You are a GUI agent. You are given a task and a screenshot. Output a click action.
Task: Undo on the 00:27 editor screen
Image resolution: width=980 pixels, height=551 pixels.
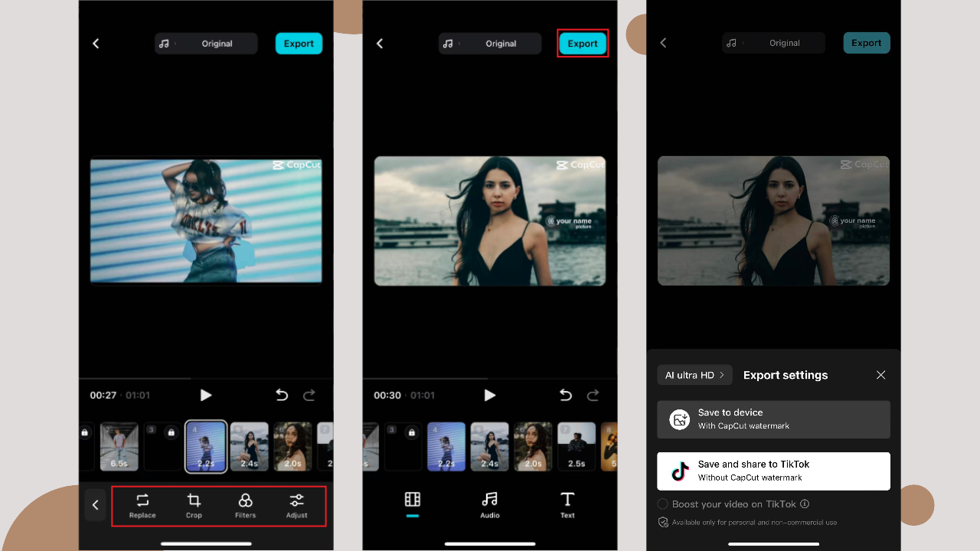[x=282, y=395]
